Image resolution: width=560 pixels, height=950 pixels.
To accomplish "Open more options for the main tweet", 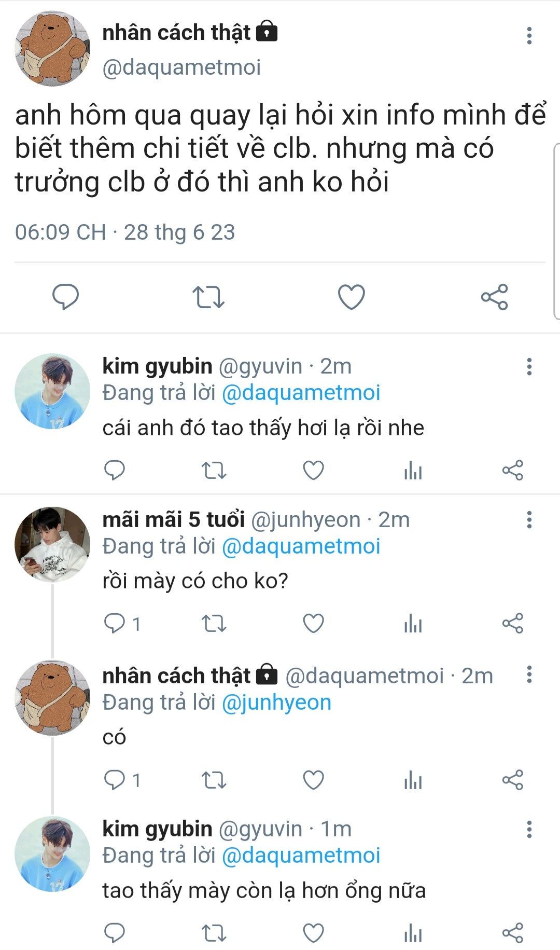I will pyautogui.click(x=529, y=35).
